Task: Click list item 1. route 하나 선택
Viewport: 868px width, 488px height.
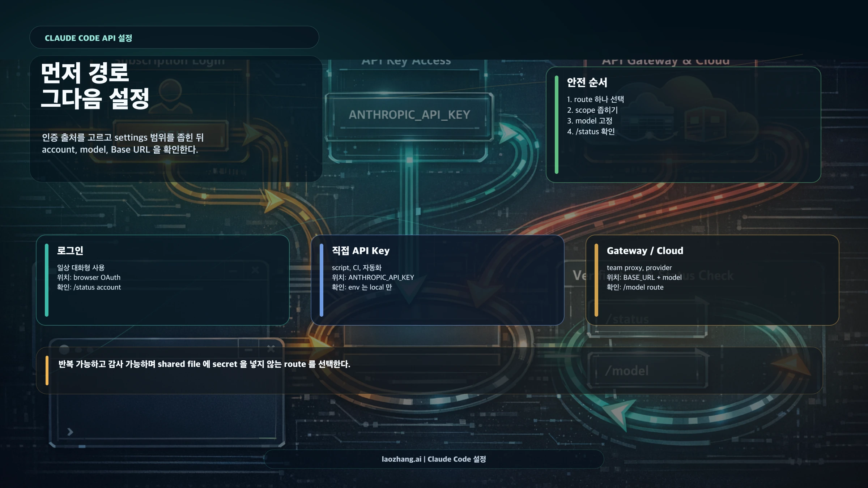Action: (x=595, y=99)
